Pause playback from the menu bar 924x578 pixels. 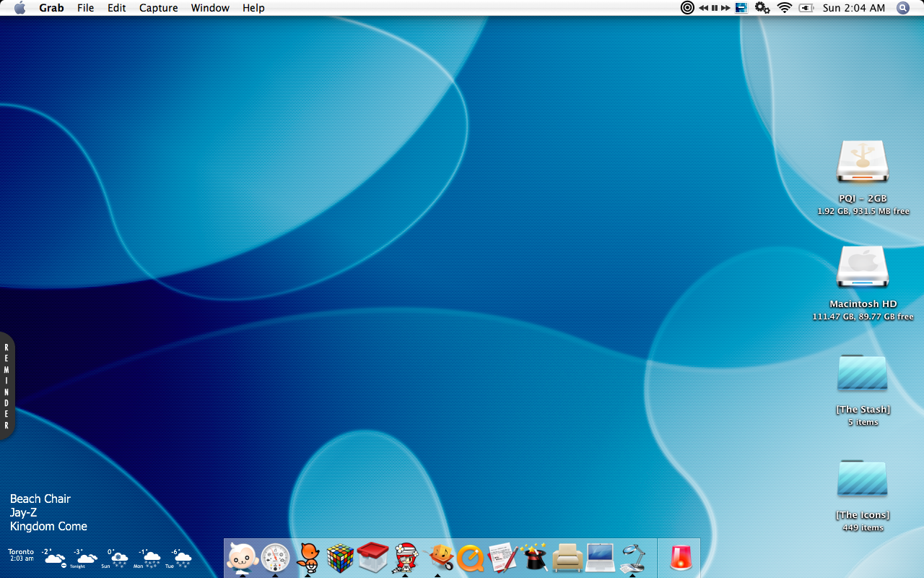pos(715,8)
